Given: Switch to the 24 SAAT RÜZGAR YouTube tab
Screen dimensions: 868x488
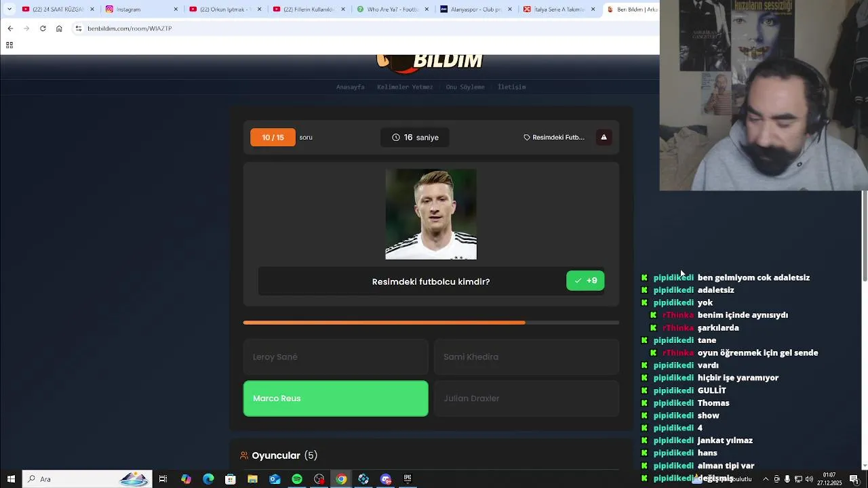Looking at the screenshot, I should pyautogui.click(x=57, y=9).
